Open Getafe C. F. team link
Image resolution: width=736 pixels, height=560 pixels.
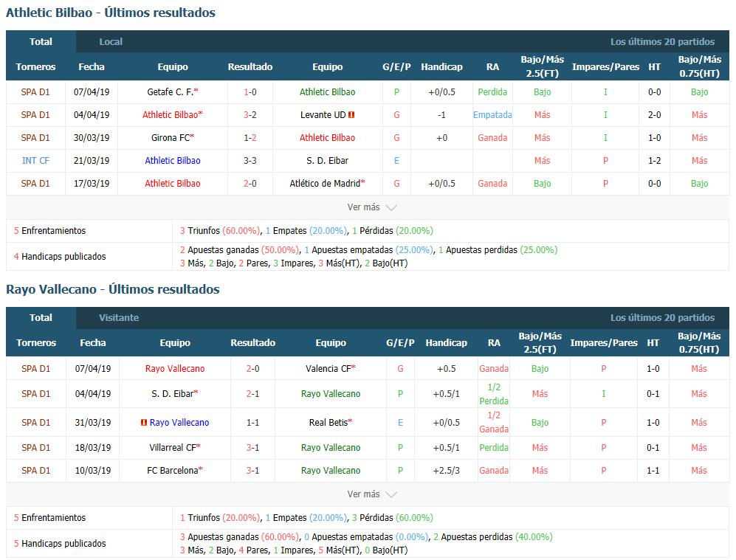[171, 92]
